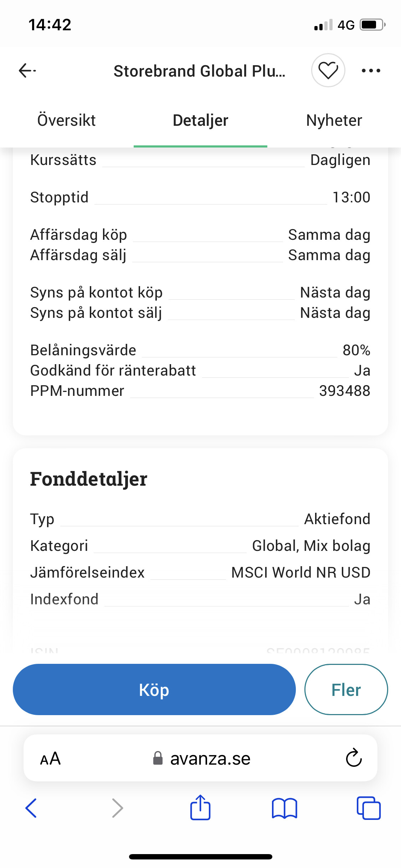401x868 pixels.
Task: Add fund to favorites with heart icon
Action: tap(328, 70)
